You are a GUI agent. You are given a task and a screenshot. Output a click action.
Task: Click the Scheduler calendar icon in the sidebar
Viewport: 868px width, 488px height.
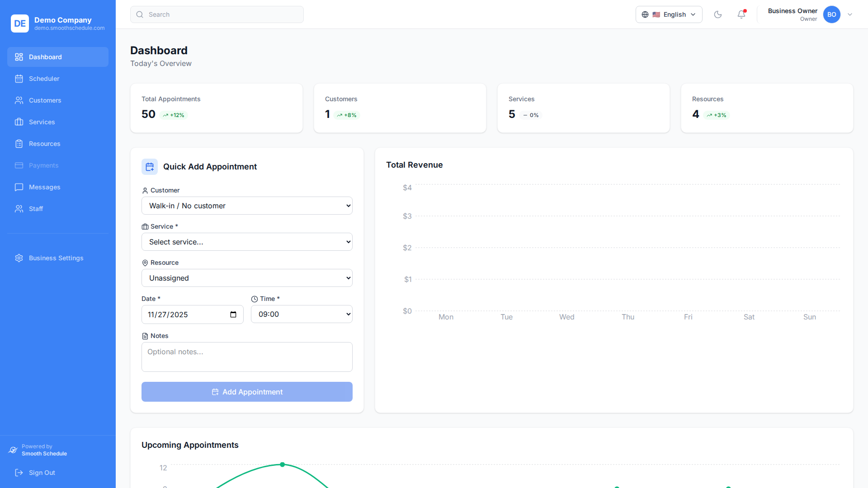[19, 79]
